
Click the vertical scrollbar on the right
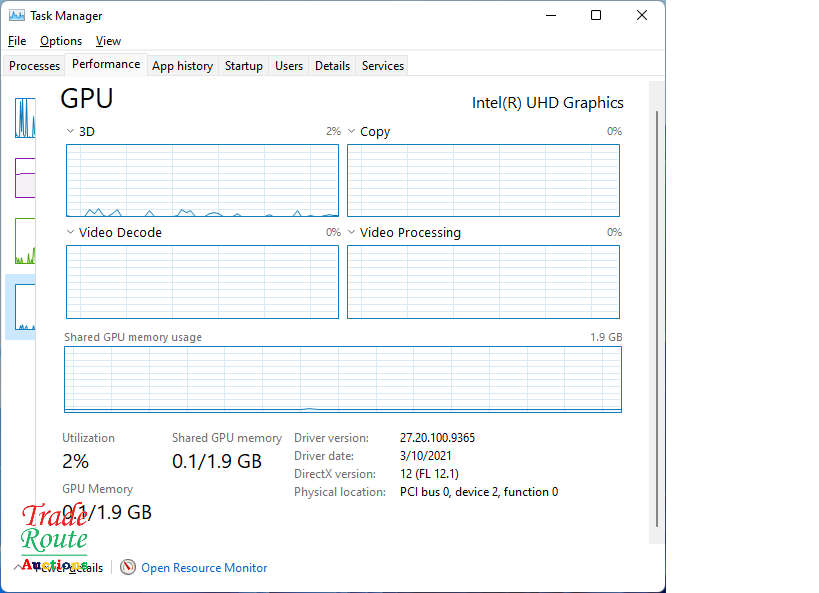tap(656, 320)
